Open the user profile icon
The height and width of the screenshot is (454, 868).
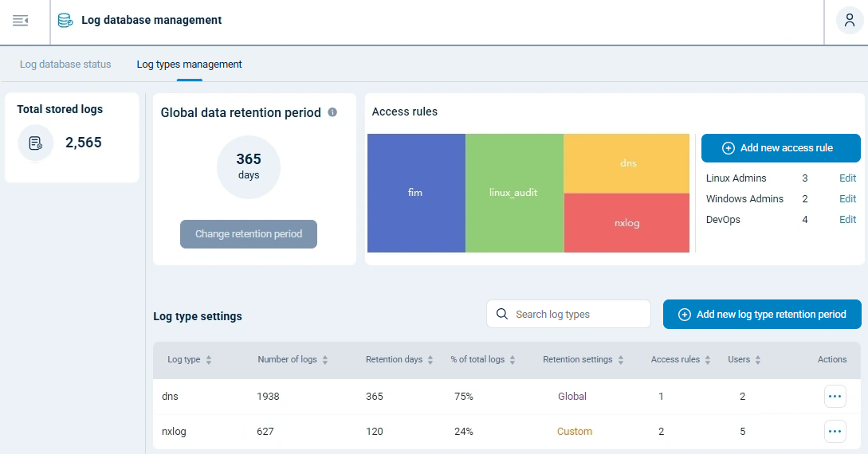click(x=850, y=21)
